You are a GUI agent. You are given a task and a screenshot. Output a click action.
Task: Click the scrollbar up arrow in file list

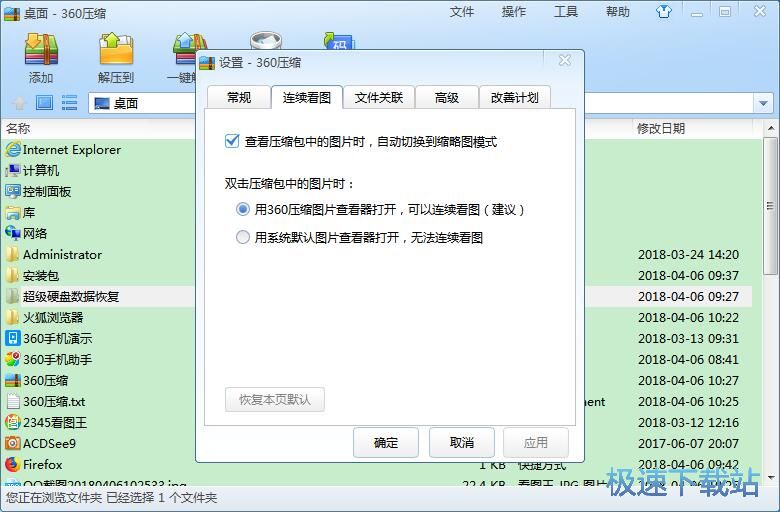pyautogui.click(x=771, y=128)
